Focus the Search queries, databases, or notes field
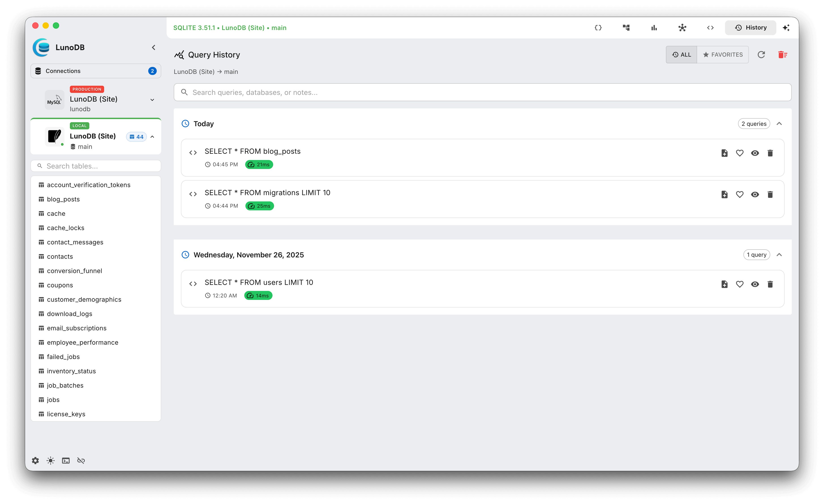Screen dimensions: 824x504 click(x=482, y=92)
